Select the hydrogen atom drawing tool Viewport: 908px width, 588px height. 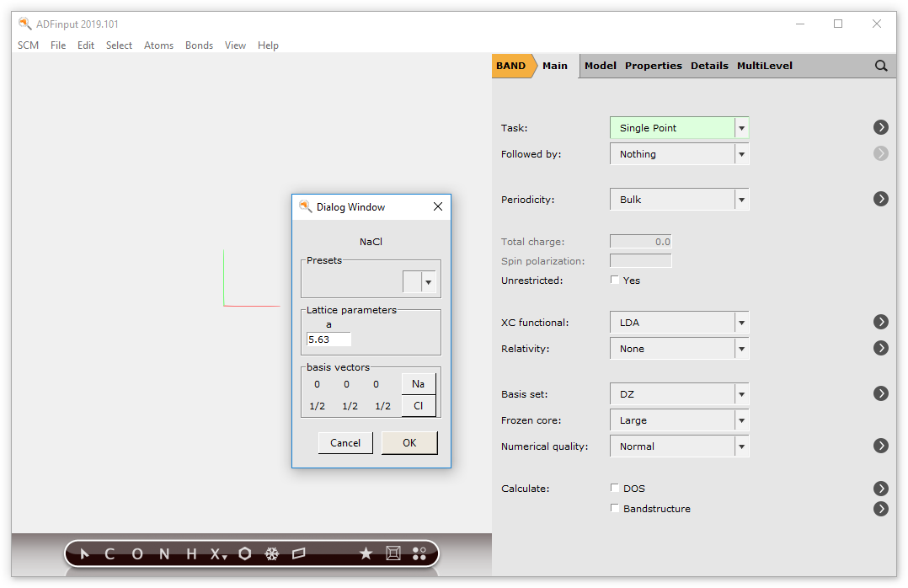(x=190, y=553)
